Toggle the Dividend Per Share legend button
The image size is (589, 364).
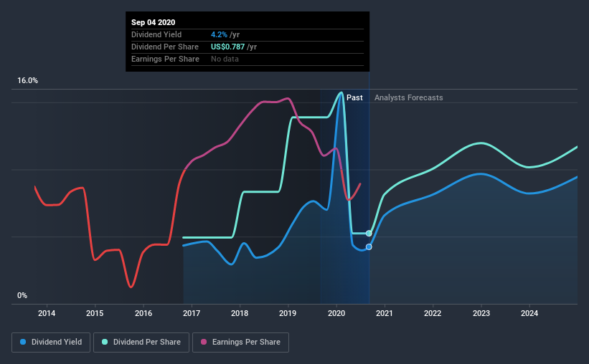pyautogui.click(x=141, y=343)
